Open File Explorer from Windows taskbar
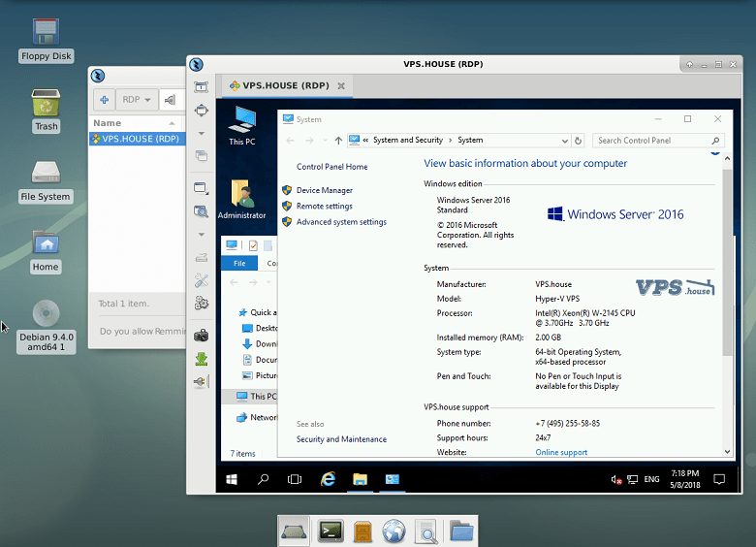Screen dimensions: 756x547 [360, 479]
